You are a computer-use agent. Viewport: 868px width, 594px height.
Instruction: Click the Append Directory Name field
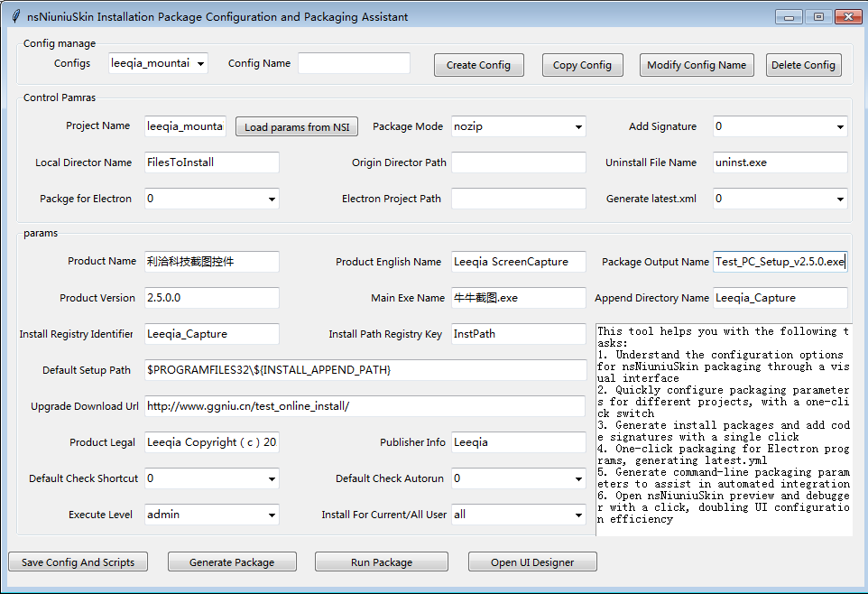(780, 298)
